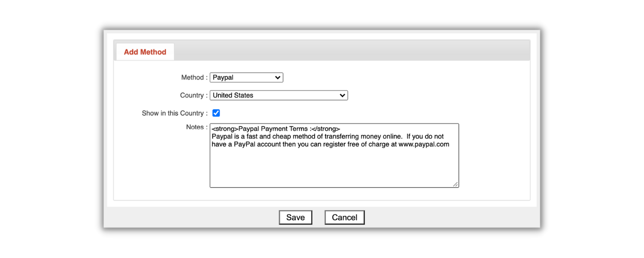Click inside the Notes text area
644x258 pixels.
tap(334, 156)
